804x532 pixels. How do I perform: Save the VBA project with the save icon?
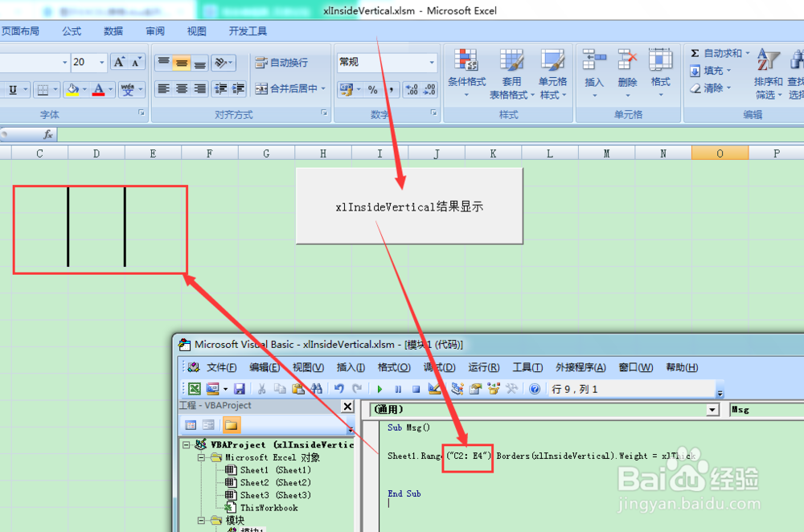[240, 389]
